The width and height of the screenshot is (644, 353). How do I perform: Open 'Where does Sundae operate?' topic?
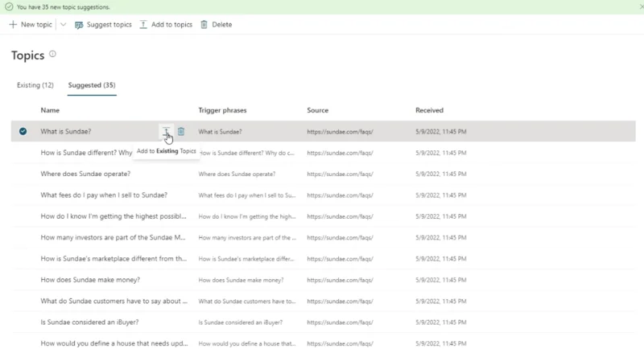85,174
